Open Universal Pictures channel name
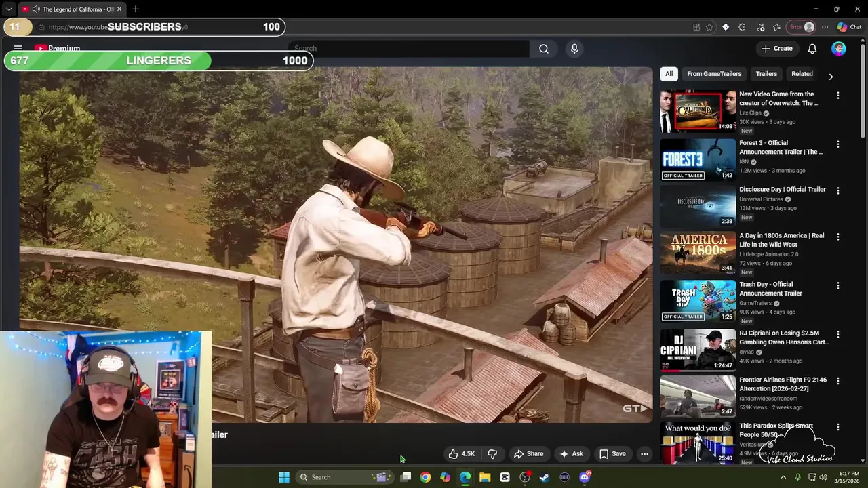Screen dimensions: 868x488 click(761, 199)
